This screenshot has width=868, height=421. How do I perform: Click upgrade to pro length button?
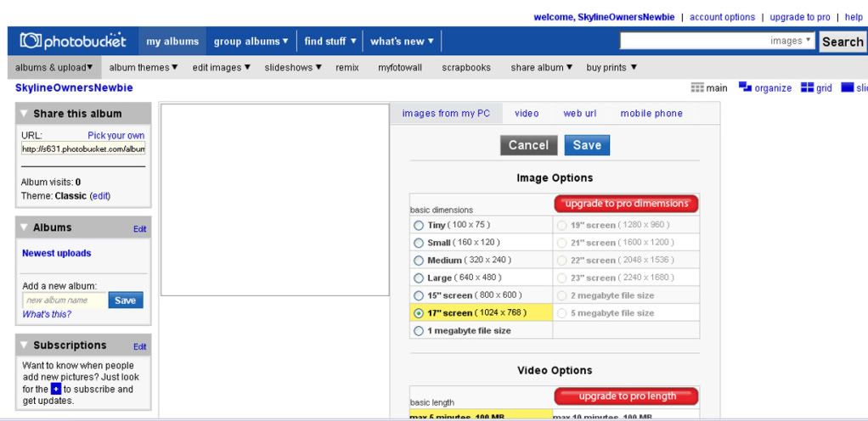(626, 396)
